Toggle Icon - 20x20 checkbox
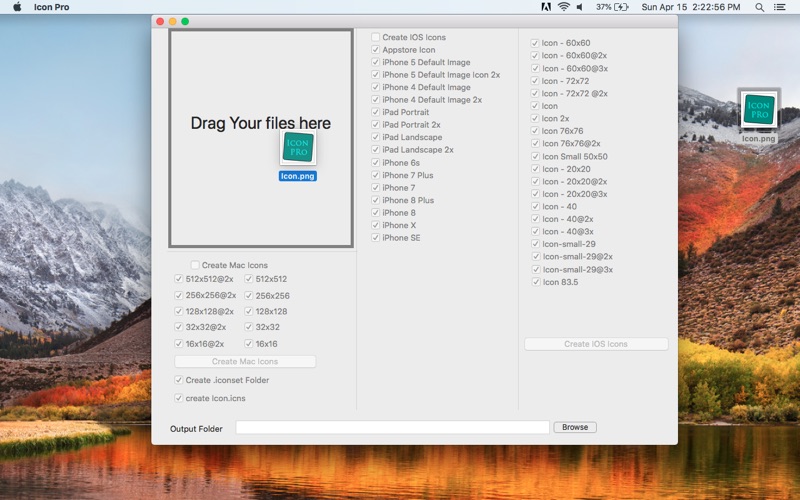The height and width of the screenshot is (500, 800). point(535,168)
